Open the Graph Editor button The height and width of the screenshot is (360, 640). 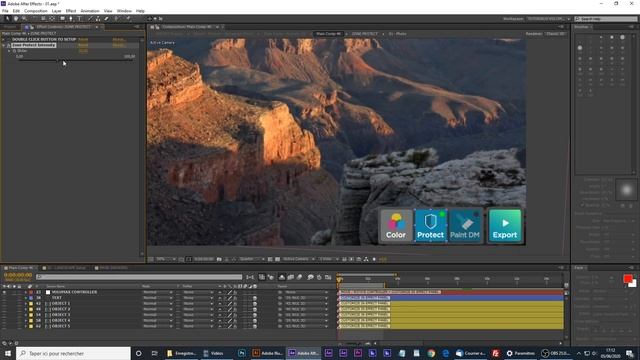point(328,278)
